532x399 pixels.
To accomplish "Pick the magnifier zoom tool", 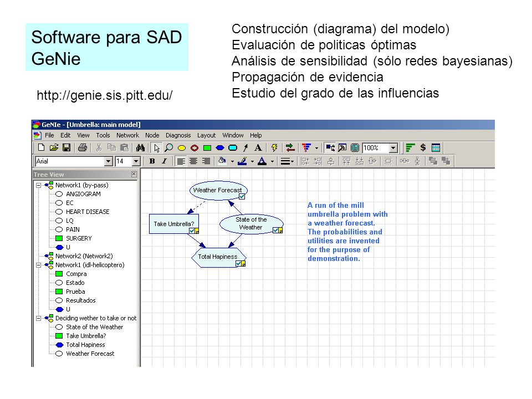I will pyautogui.click(x=168, y=147).
